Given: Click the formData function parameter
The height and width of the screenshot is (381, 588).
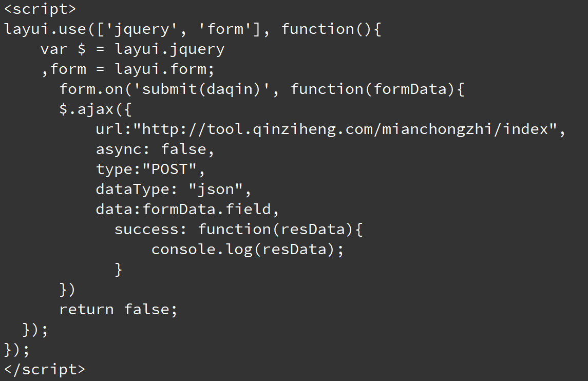Looking at the screenshot, I should pyautogui.click(x=410, y=89).
